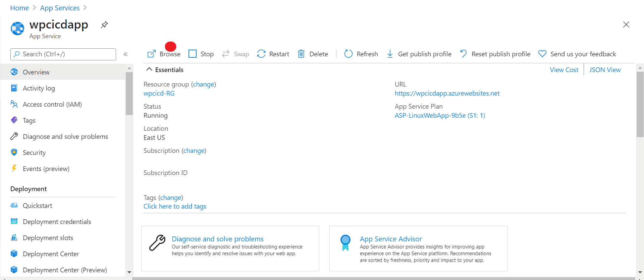Click the 'East US' location value
644x280 pixels.
click(x=154, y=137)
